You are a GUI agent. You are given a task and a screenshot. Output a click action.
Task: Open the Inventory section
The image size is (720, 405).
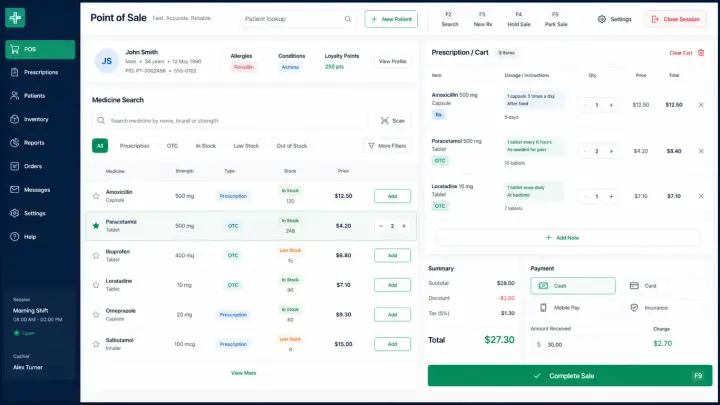(x=40, y=119)
